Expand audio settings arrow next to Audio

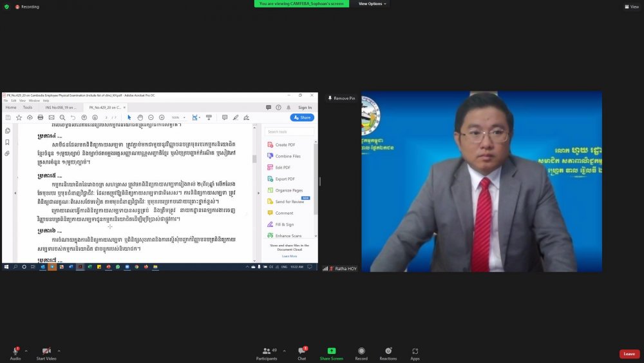point(26,351)
